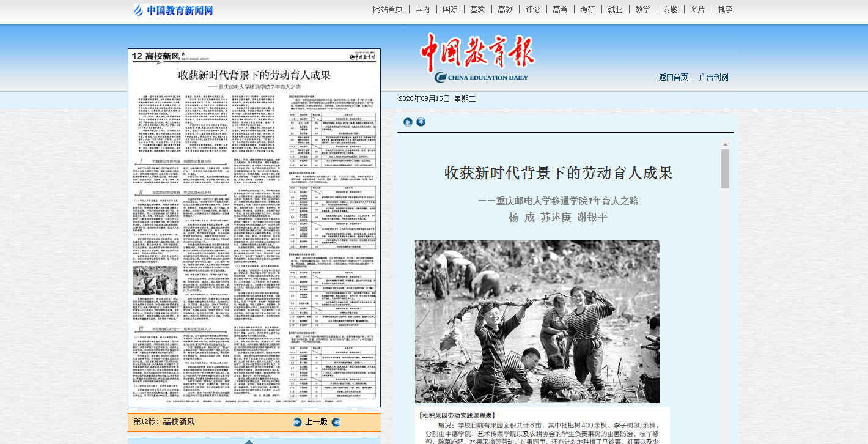Select 图片 in the top navigation
The height and width of the screenshot is (444, 868).
coord(697,9)
